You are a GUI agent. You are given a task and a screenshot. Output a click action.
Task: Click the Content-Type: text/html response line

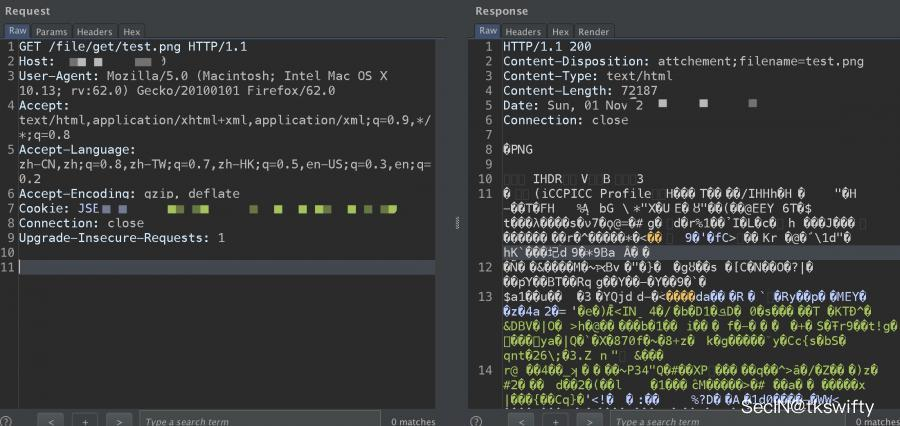tap(588, 76)
